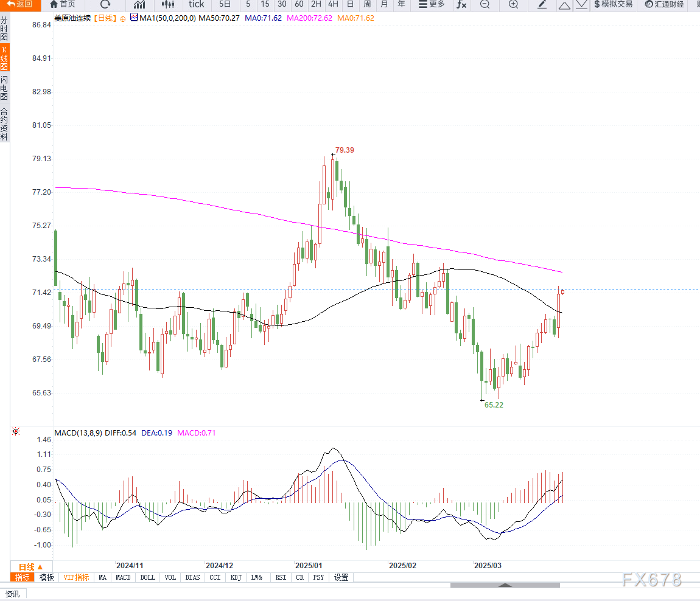Select the candlestick chart type icon
Image resolution: width=700 pixels, height=601 pixels.
pyautogui.click(x=168, y=4)
